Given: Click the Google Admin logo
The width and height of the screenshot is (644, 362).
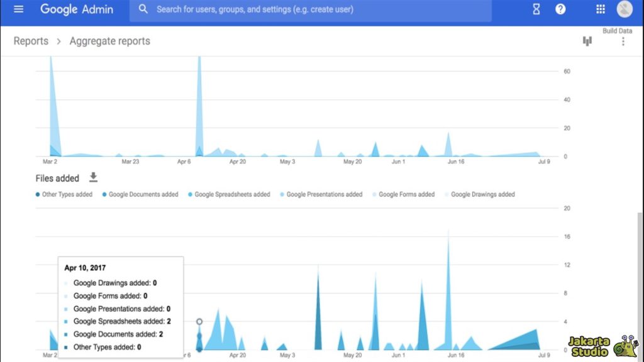Looking at the screenshot, I should tap(77, 9).
